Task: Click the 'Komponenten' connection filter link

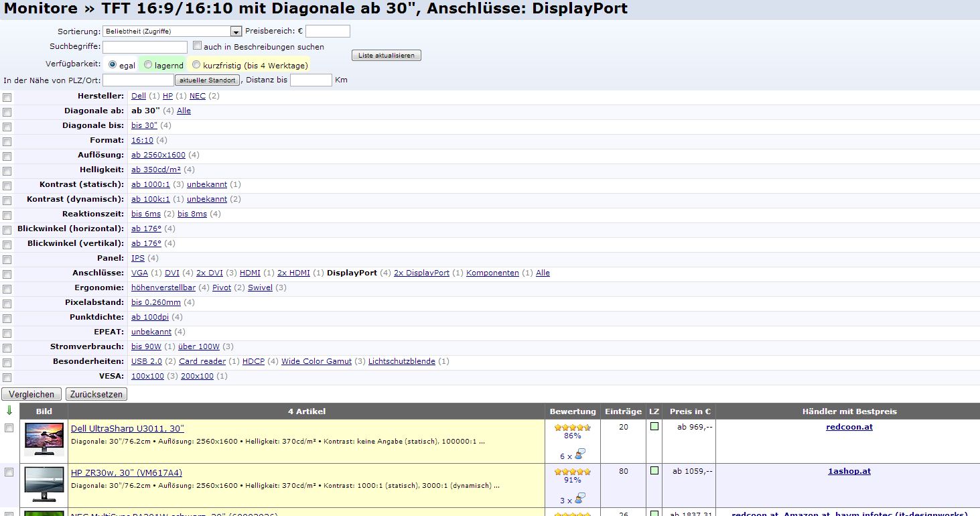Action: click(x=492, y=273)
